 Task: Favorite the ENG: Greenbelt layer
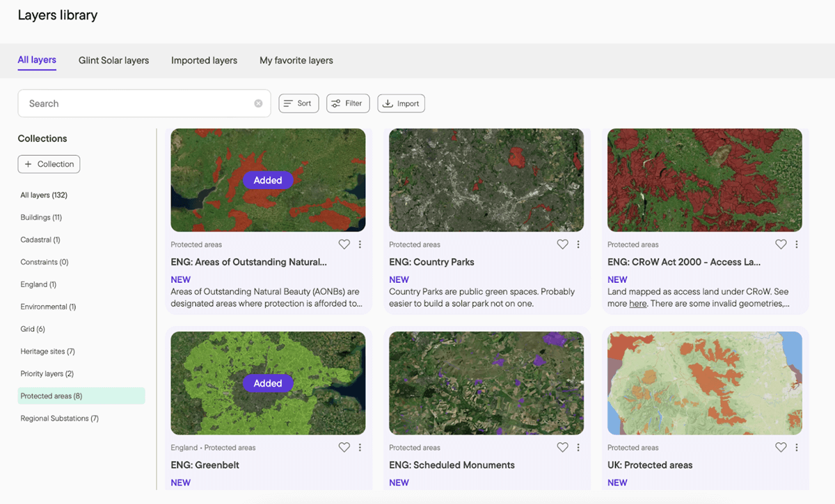click(x=344, y=448)
